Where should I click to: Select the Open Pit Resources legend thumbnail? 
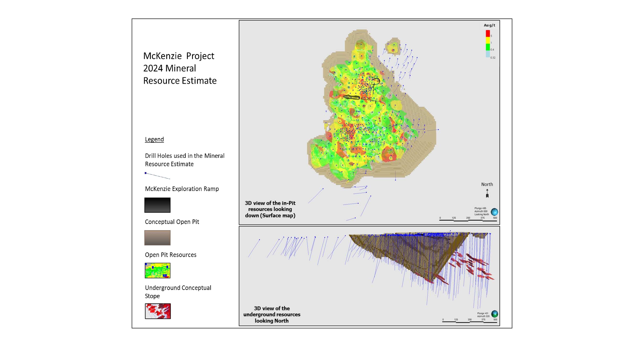coord(157,270)
